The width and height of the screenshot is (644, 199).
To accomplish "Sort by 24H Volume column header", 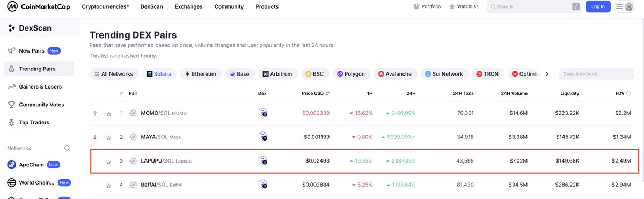I will [x=514, y=93].
